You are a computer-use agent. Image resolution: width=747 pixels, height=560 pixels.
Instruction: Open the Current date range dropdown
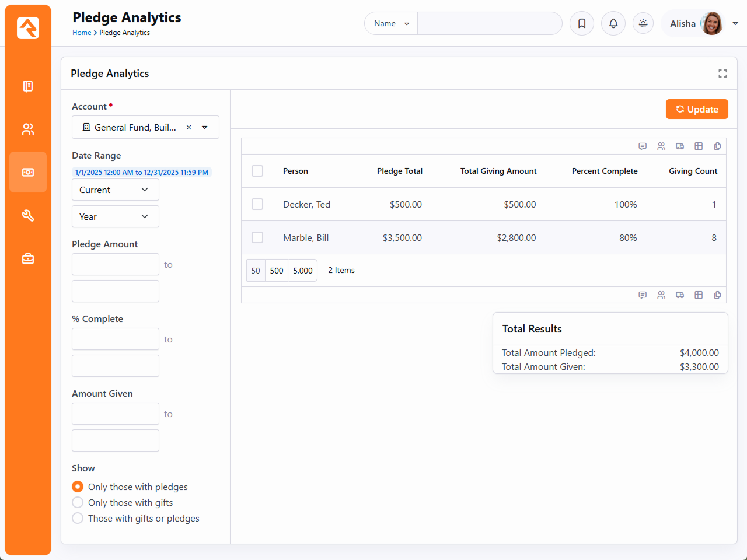pos(115,190)
